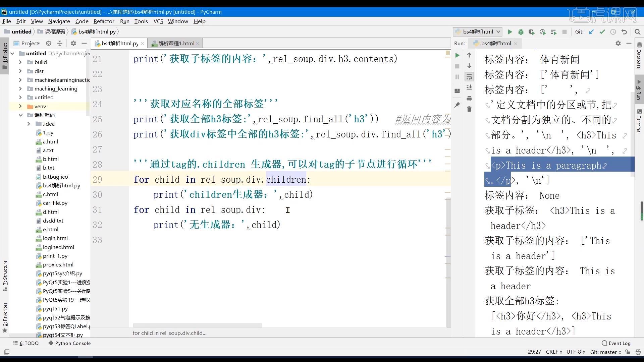Open car_file.py in project tree
The width and height of the screenshot is (644, 362).
coord(55,203)
